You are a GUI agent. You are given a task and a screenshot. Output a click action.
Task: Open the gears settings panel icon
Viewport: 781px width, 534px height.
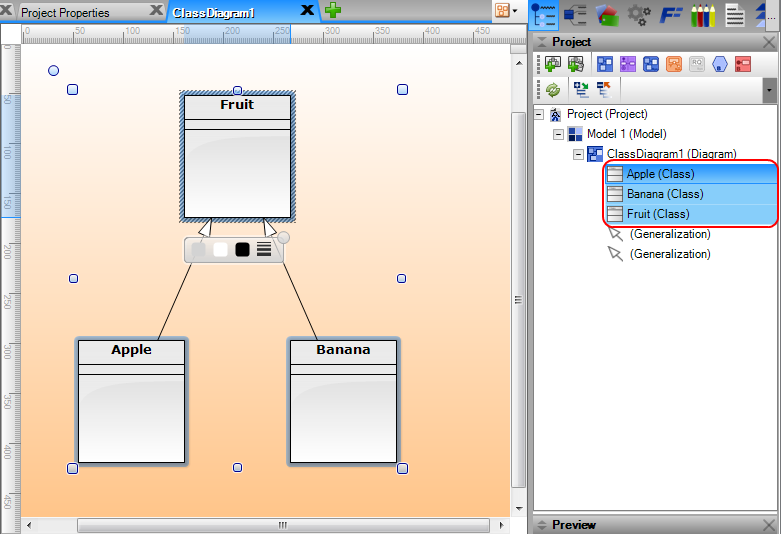point(639,15)
